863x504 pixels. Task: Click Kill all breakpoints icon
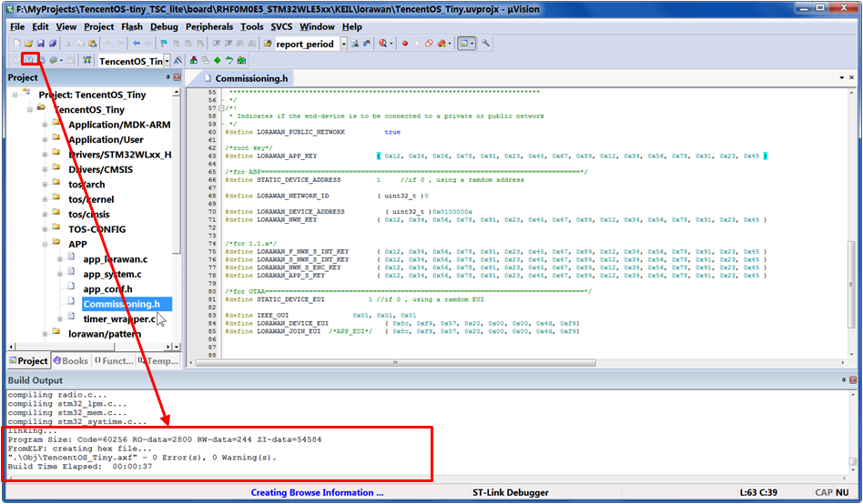441,44
